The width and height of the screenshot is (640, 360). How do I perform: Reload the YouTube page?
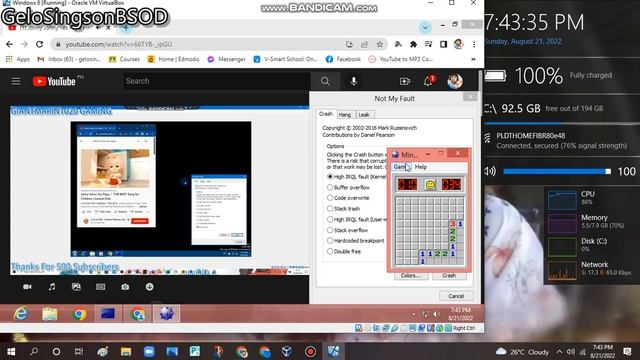pos(40,44)
